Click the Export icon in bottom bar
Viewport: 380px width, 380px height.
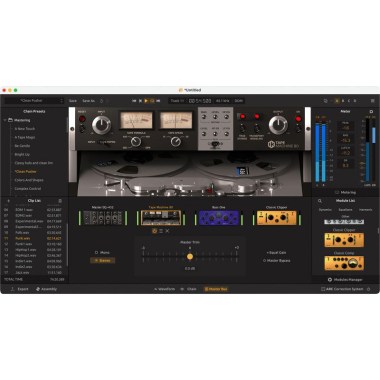tap(13, 289)
